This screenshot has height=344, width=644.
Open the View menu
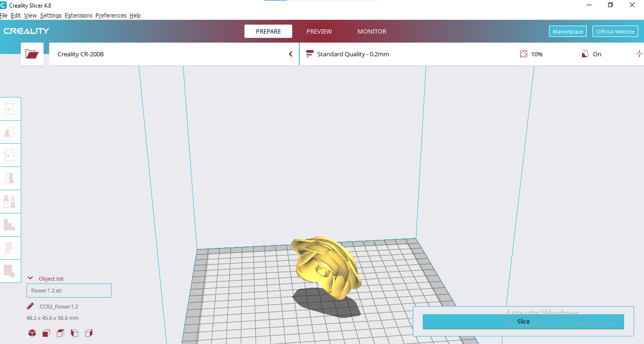pos(30,15)
